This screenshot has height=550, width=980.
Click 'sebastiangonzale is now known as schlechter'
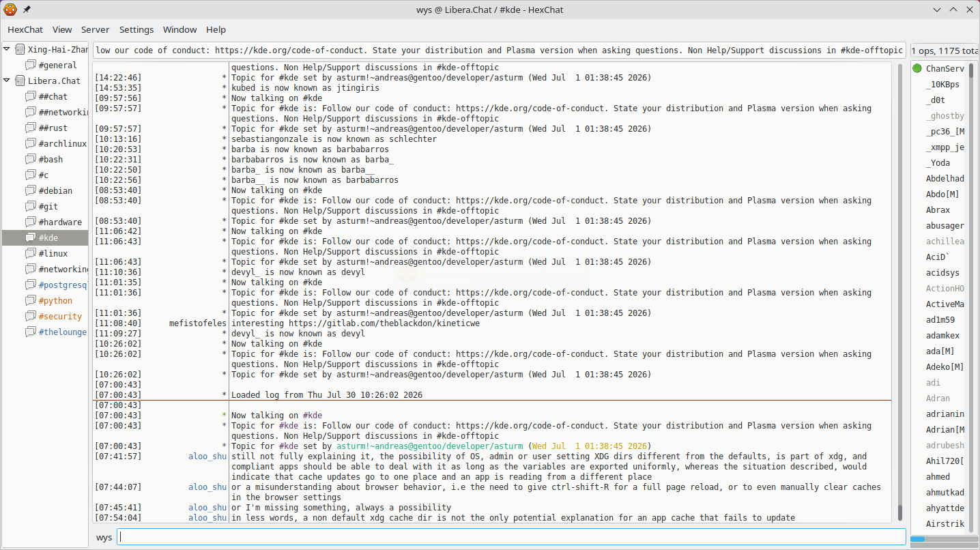pyautogui.click(x=334, y=139)
